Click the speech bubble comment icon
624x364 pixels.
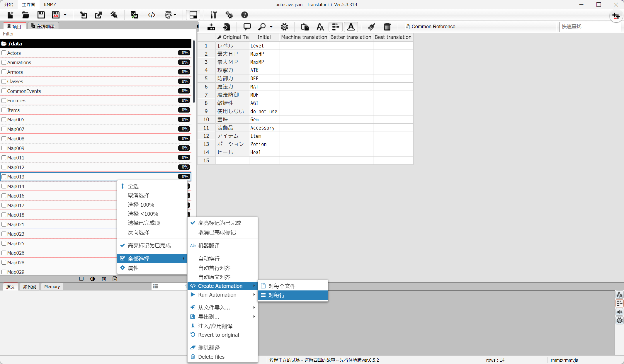[247, 27]
